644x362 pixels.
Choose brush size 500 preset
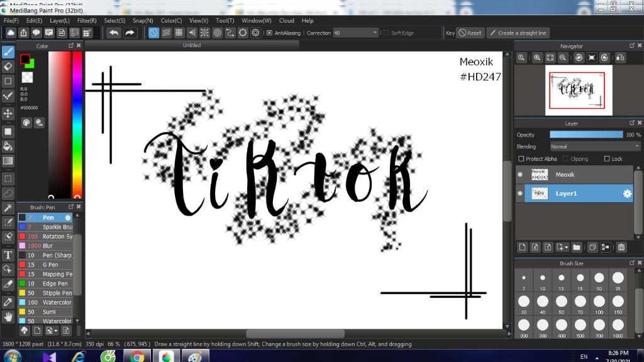point(580,325)
